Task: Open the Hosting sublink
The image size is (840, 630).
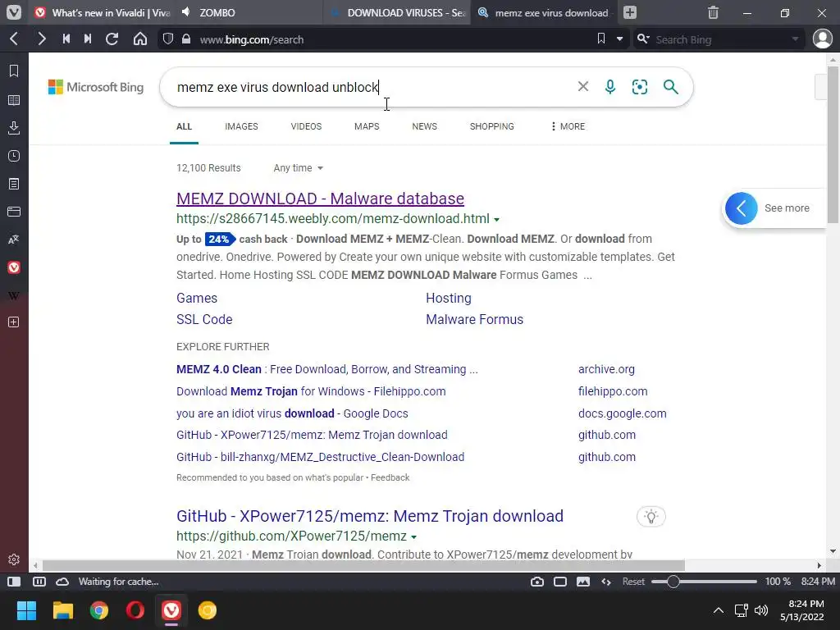Action: [x=449, y=299]
